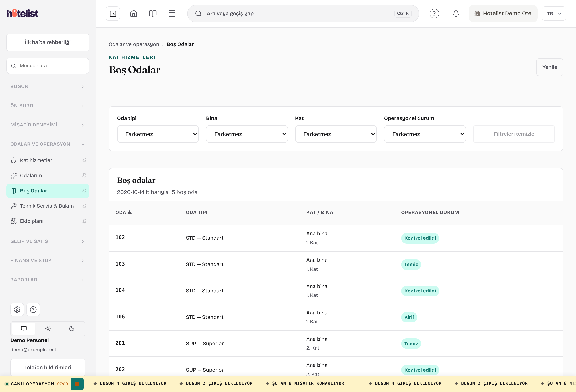Viewport: 576px width, 392px height.
Task: Pause the live operation ticker
Action: (77, 384)
